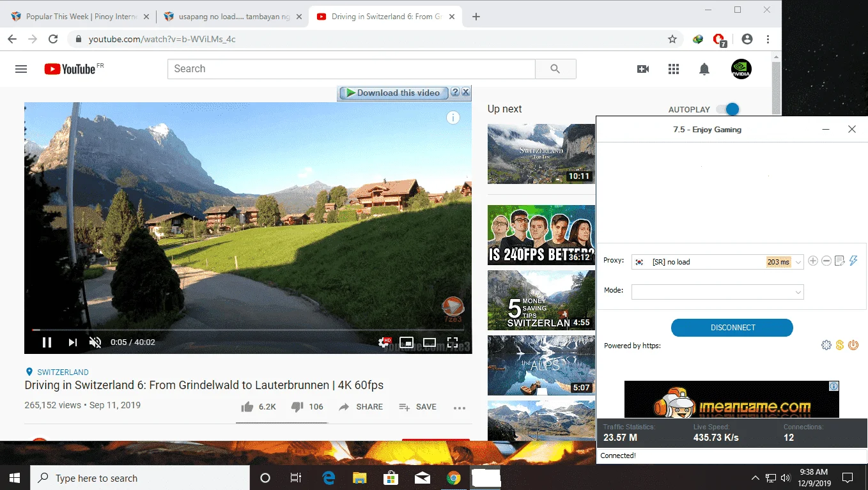Switch to usapang no load tab
This screenshot has height=490, width=868.
(231, 17)
